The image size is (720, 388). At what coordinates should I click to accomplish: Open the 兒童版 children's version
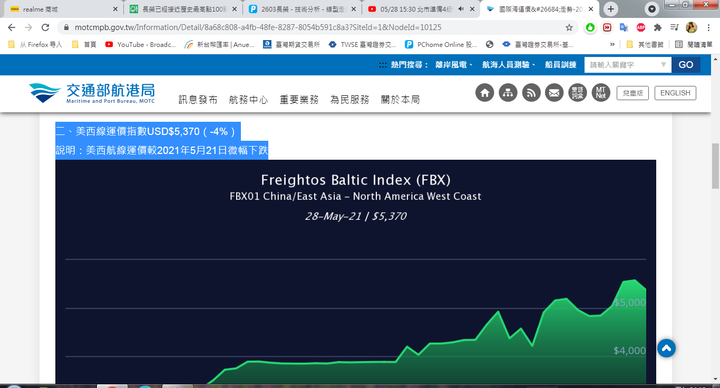(632, 93)
